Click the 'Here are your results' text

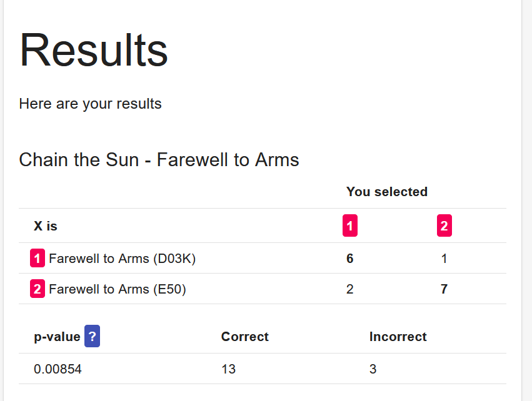point(90,104)
